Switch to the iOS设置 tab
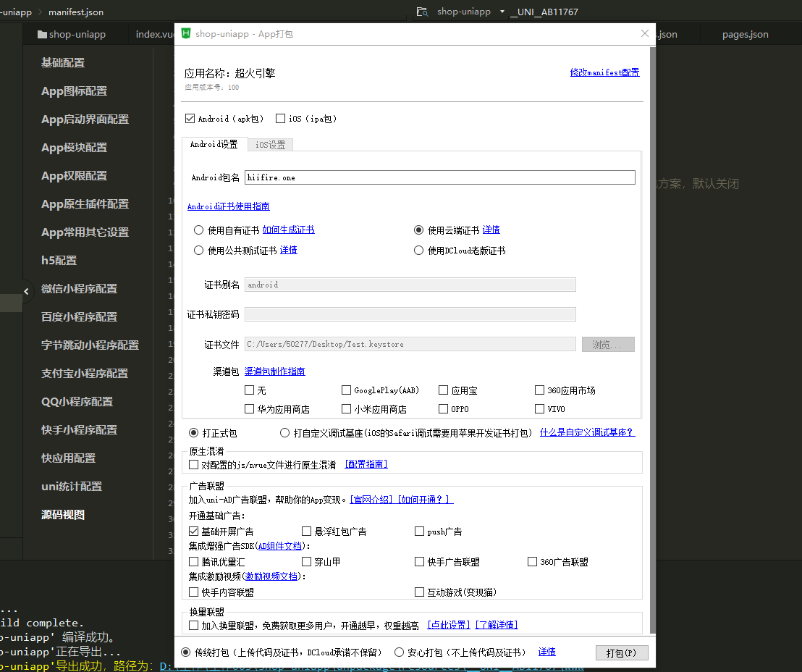Screen dimensions: 802x672 [270, 145]
